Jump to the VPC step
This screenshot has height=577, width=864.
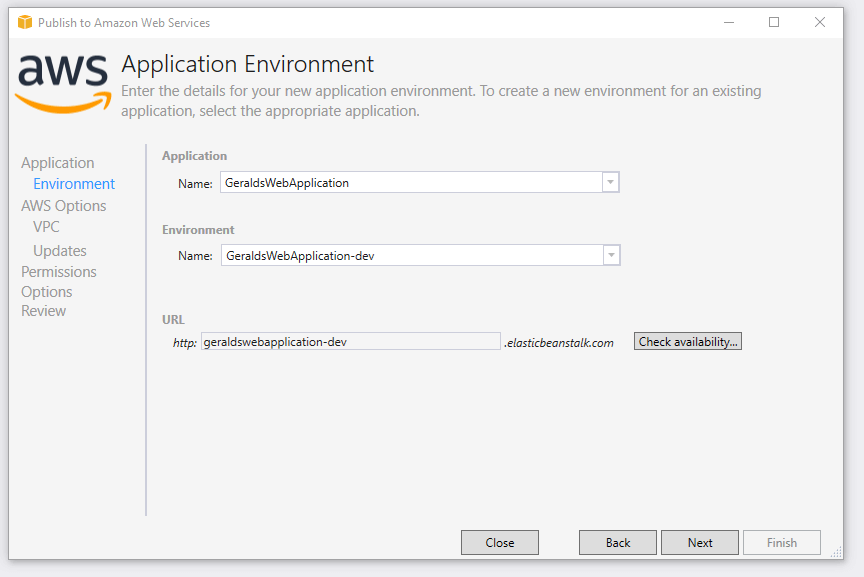46,227
